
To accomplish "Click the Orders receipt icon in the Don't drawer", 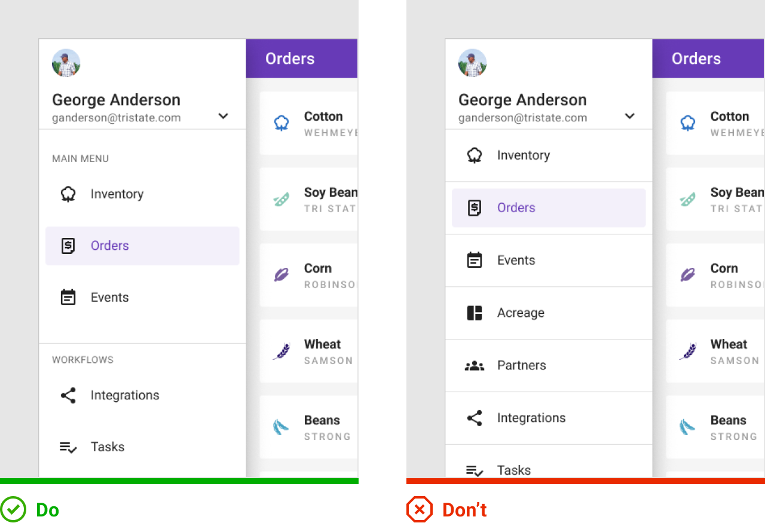I will pyautogui.click(x=475, y=208).
